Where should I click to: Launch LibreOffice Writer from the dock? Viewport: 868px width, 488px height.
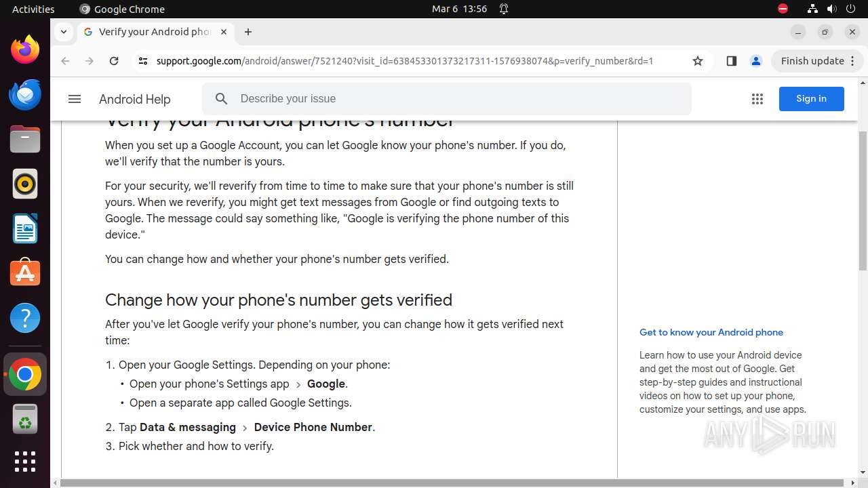(25, 228)
